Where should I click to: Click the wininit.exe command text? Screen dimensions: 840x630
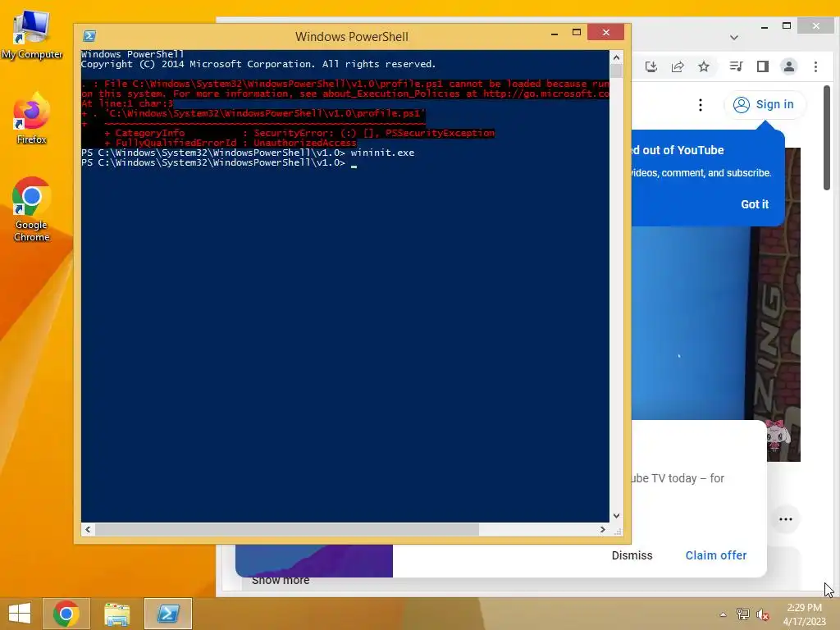[x=382, y=153]
